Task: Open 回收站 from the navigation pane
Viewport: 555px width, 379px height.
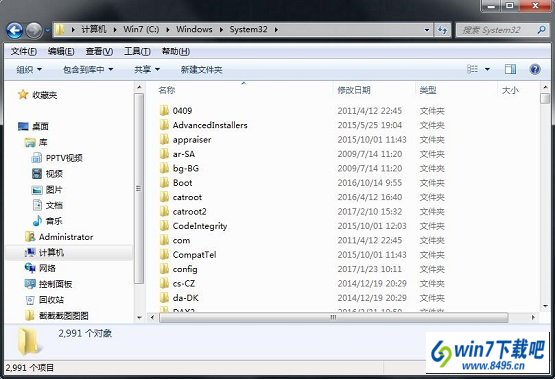Action: pyautogui.click(x=44, y=300)
